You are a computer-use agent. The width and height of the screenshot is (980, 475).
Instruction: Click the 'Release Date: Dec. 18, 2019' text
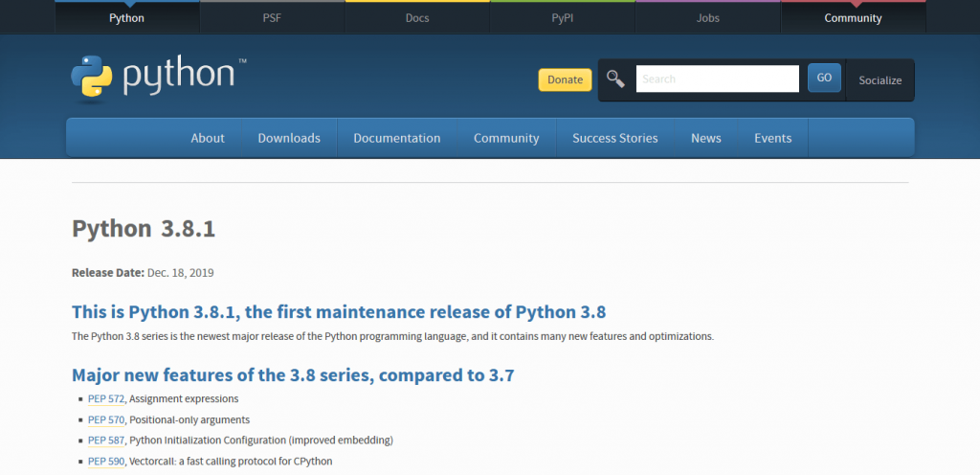point(144,273)
